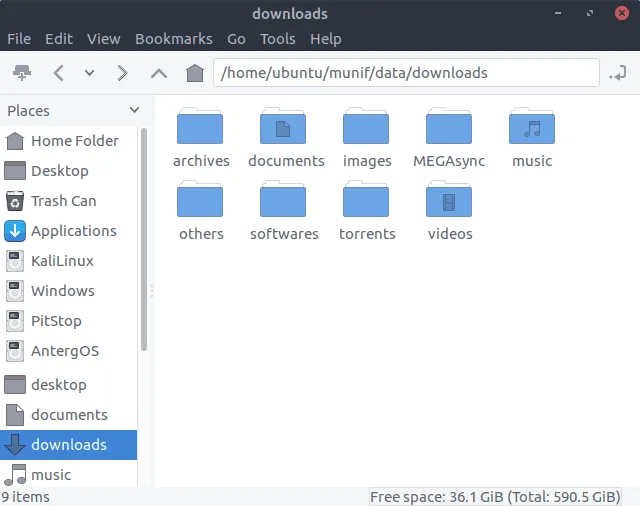Click the home folder toolbar icon
Screen dimensions: 640x506
[x=195, y=73]
